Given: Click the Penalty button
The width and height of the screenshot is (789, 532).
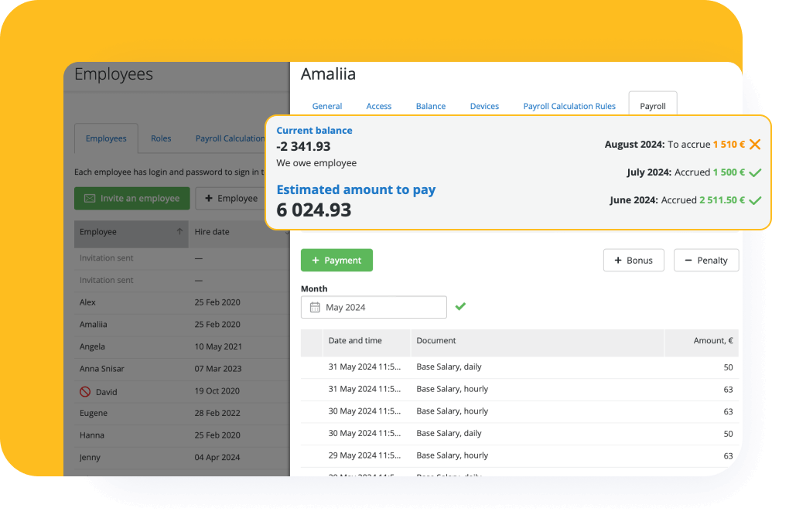Looking at the screenshot, I should 705,260.
